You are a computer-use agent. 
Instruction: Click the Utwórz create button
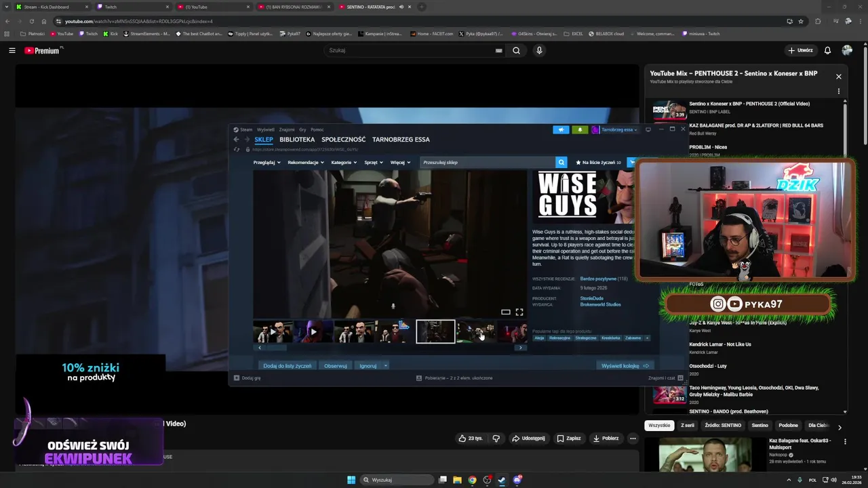pos(800,50)
